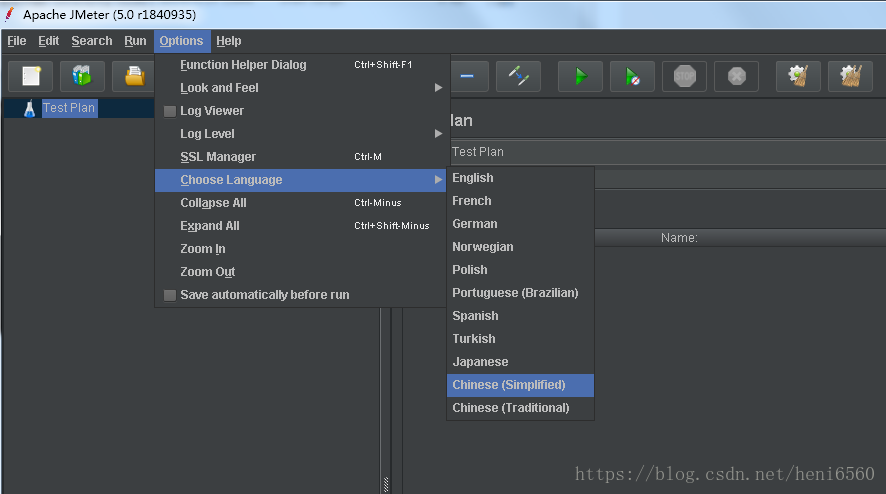
Task: Click Expand All
Action: [301, 226]
